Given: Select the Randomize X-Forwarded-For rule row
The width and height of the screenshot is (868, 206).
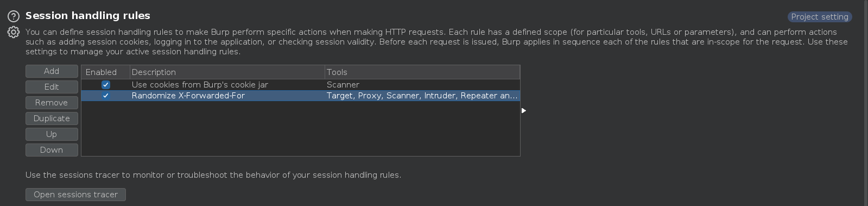Looking at the screenshot, I should pyautogui.click(x=301, y=96).
